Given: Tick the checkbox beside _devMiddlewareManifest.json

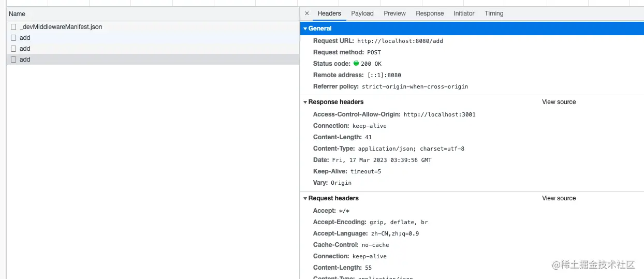Looking at the screenshot, I should coord(13,26).
